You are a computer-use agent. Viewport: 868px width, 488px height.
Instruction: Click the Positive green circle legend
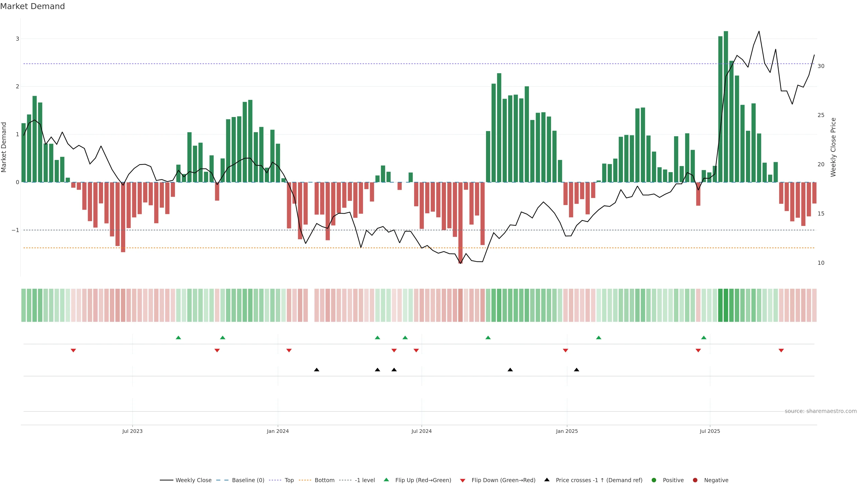pos(654,480)
